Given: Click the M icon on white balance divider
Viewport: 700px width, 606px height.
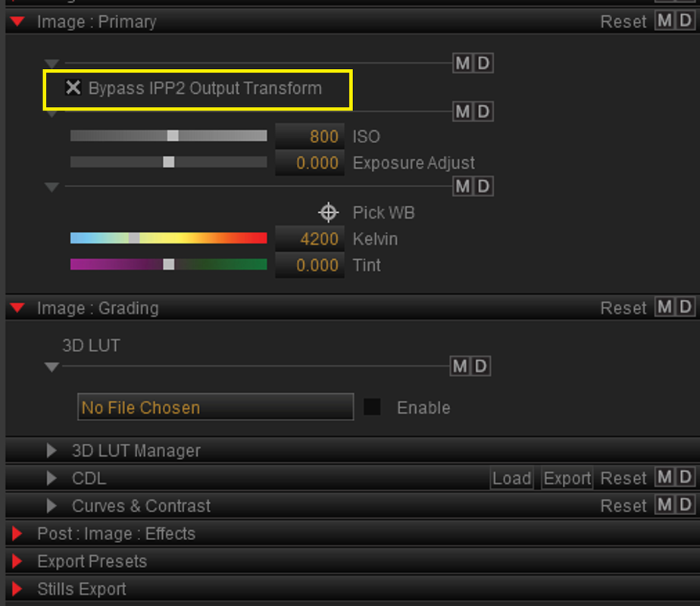Looking at the screenshot, I should [x=462, y=186].
